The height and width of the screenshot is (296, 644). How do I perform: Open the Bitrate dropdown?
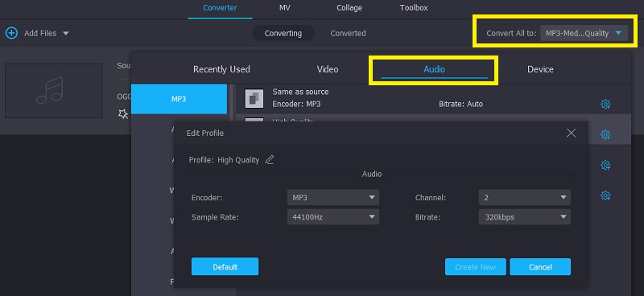[525, 216]
